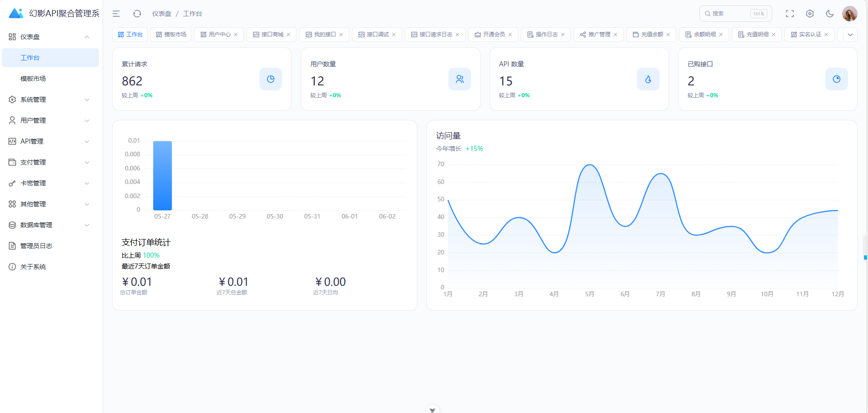This screenshot has width=868, height=413.
Task: Close the 我的接口 tab
Action: pos(341,35)
